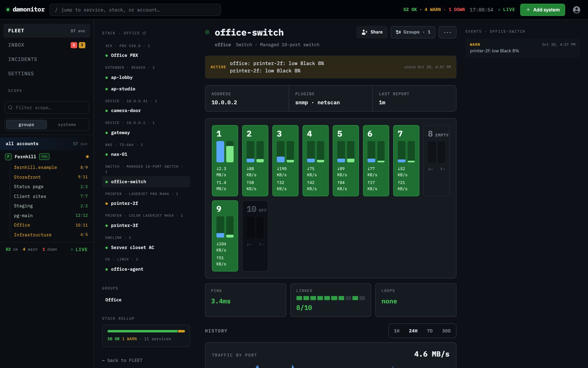This screenshot has height=368, width=588.
Task: Toggle the LIVE indicator in top bar
Action: [507, 10]
